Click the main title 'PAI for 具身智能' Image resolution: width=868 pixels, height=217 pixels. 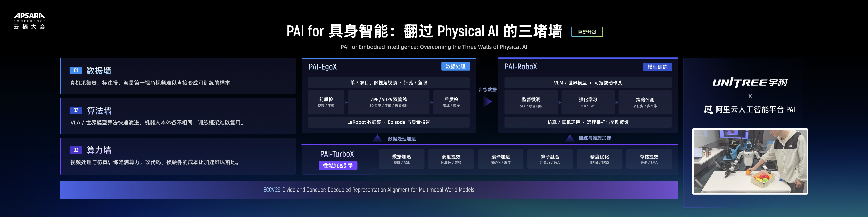[424, 31]
